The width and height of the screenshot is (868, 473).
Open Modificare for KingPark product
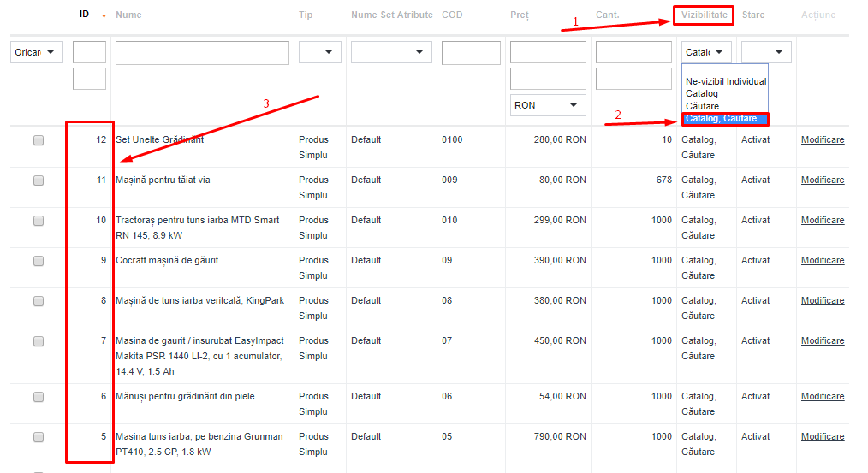823,300
